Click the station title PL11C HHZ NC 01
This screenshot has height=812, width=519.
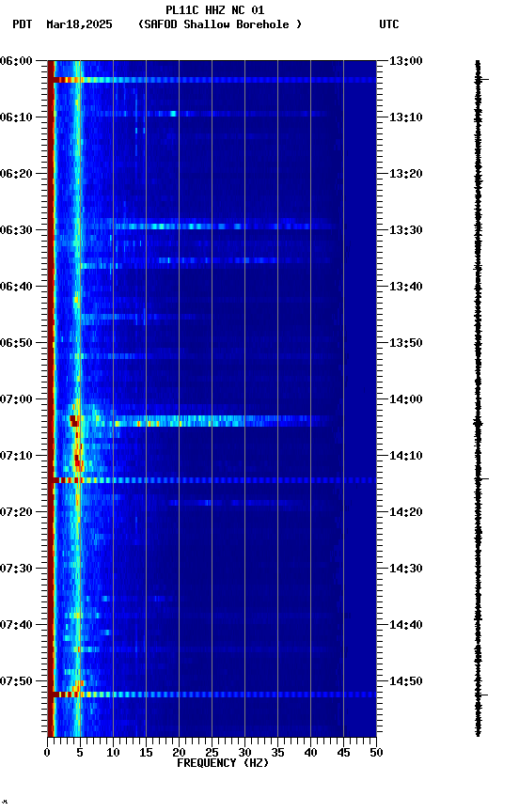click(x=215, y=9)
